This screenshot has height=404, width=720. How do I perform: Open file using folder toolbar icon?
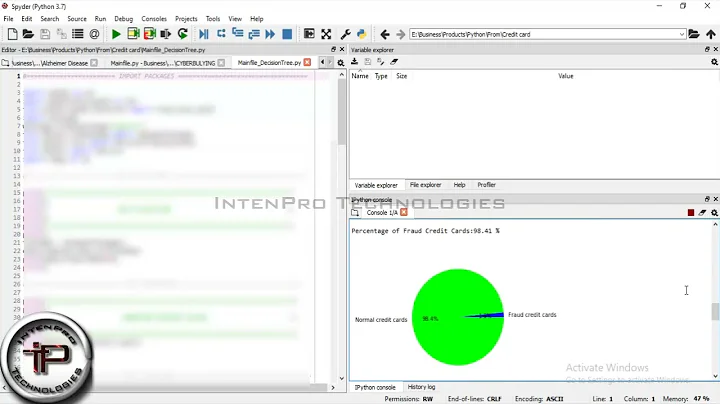coord(28,34)
